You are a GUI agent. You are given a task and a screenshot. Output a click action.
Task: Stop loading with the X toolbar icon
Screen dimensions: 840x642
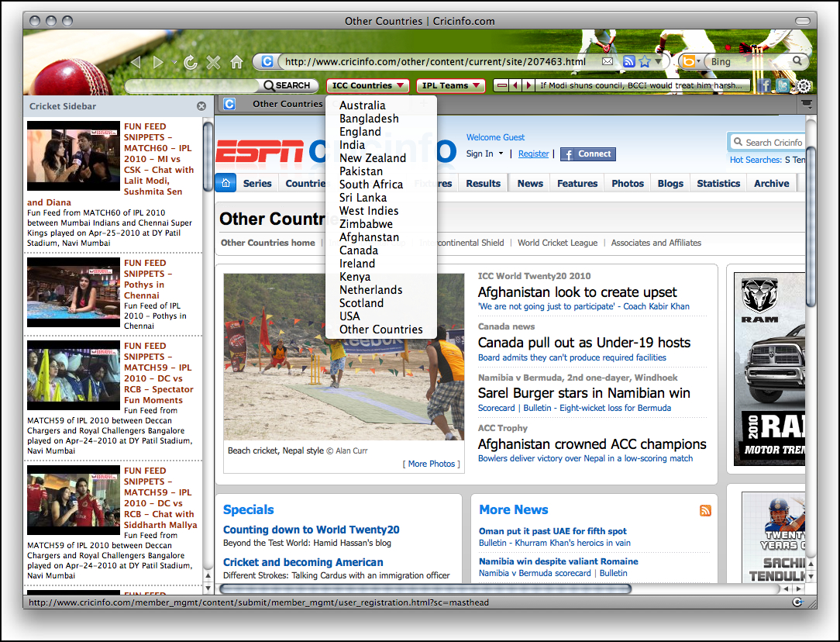213,62
